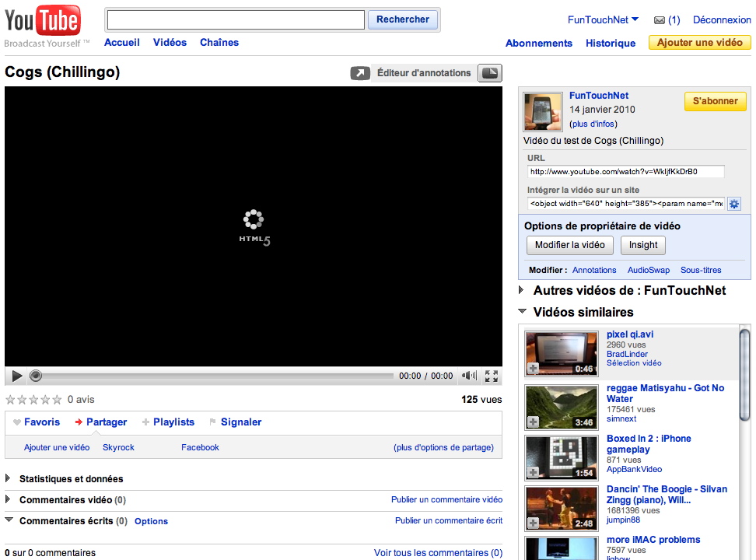Collapse the Vidéos similaires section

coord(522,312)
